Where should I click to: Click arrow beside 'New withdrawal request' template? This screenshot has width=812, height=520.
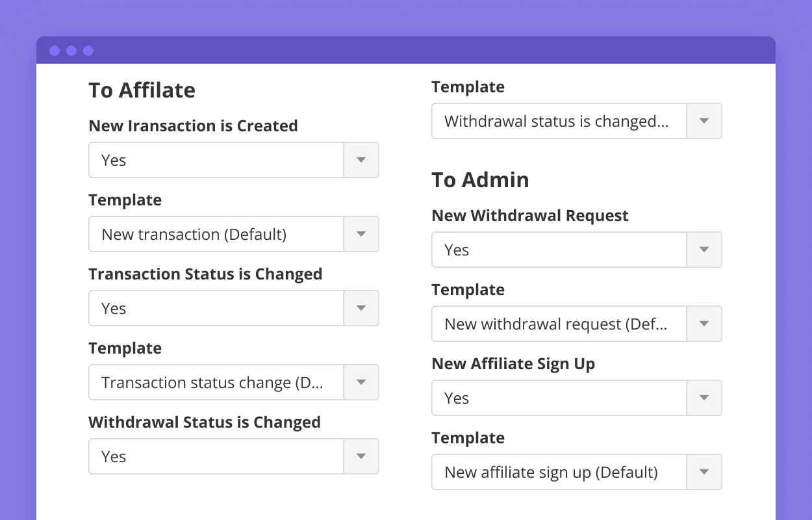click(704, 324)
